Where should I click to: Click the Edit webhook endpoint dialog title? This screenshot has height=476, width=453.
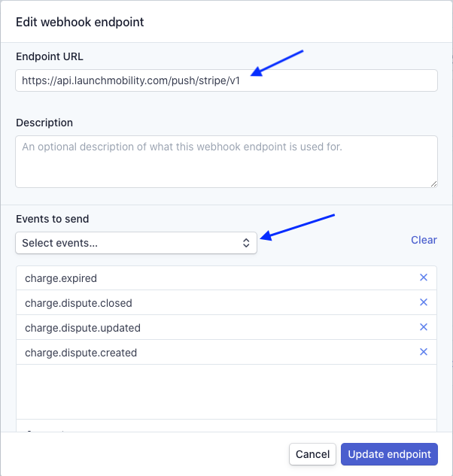pos(80,22)
